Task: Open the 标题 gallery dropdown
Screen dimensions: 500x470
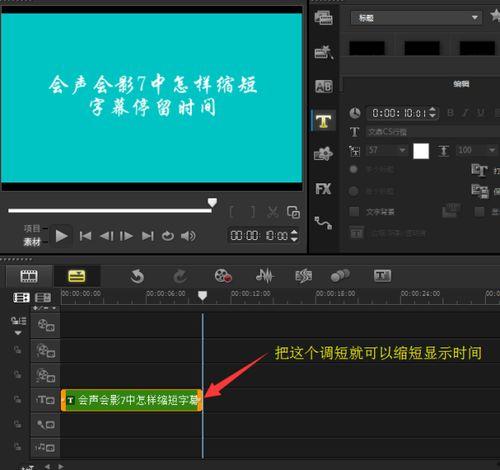Action: [416, 18]
